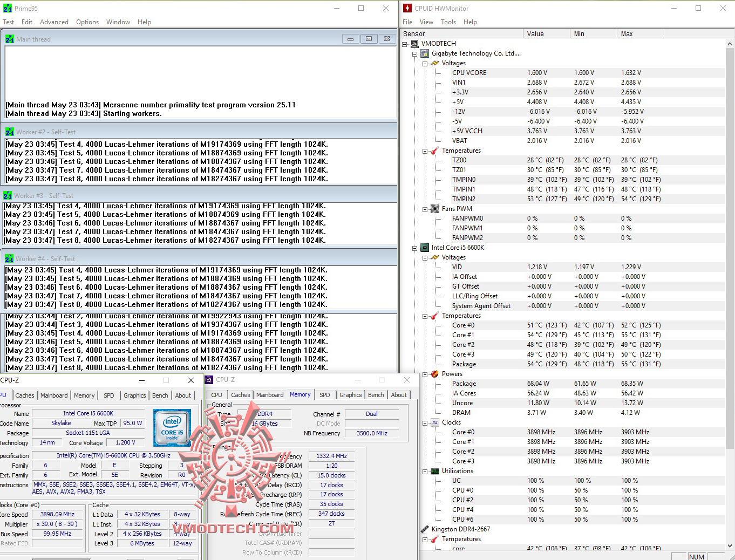Click the Min column header in HWMonitor
This screenshot has height=560, width=735.
point(594,33)
